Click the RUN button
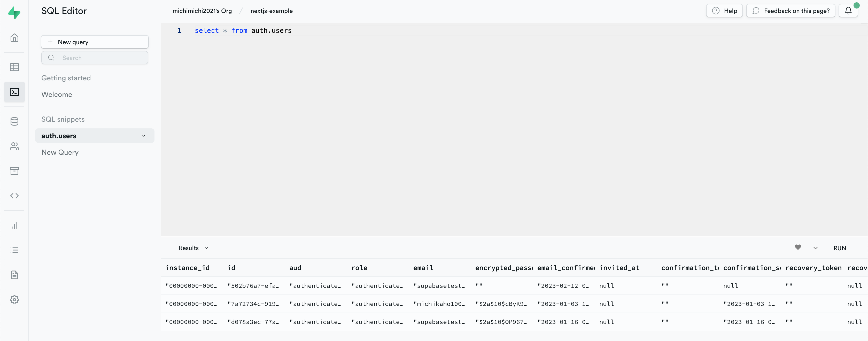The height and width of the screenshot is (341, 868). [839, 248]
